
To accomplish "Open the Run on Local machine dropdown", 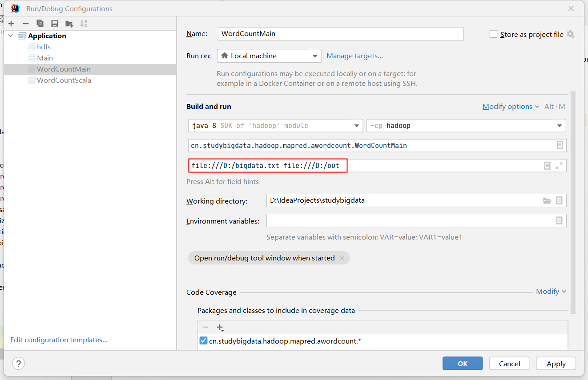I will 269,56.
